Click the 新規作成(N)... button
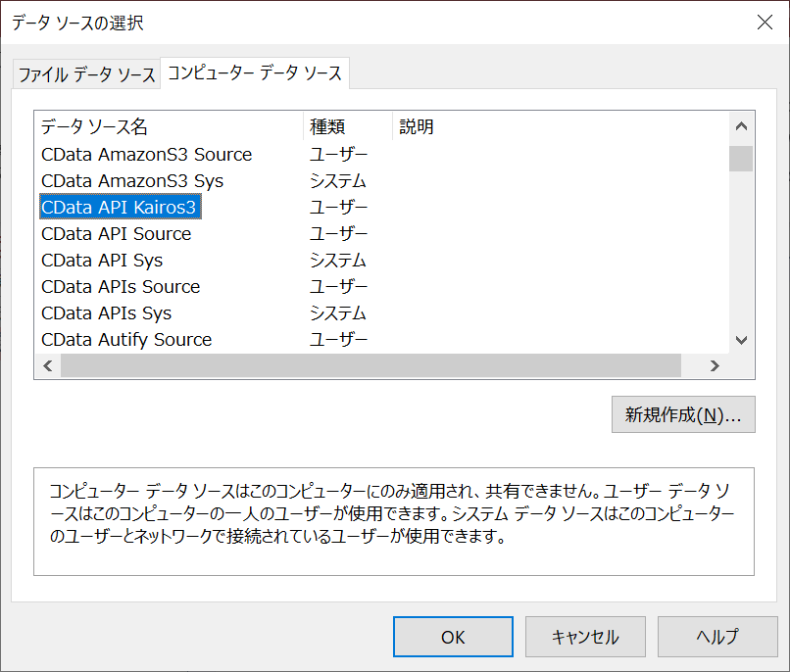 coord(682,413)
